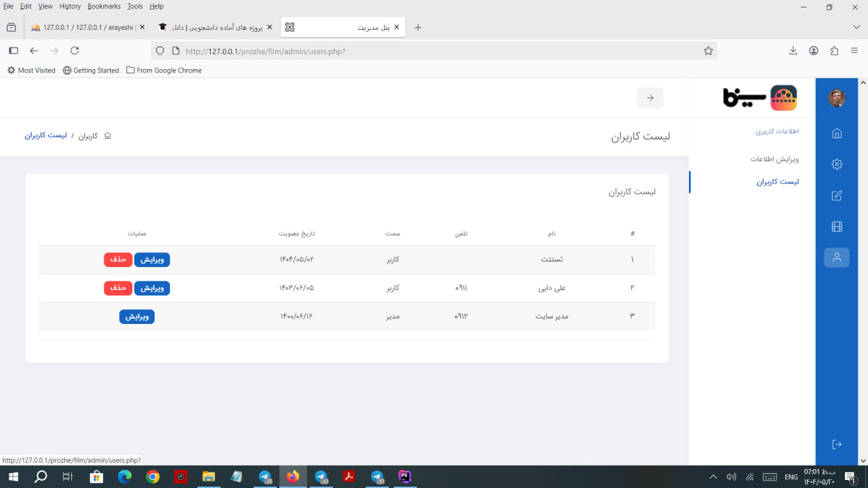Click the logout icon at sidebar bottom
The height and width of the screenshot is (488, 868).
point(837,444)
